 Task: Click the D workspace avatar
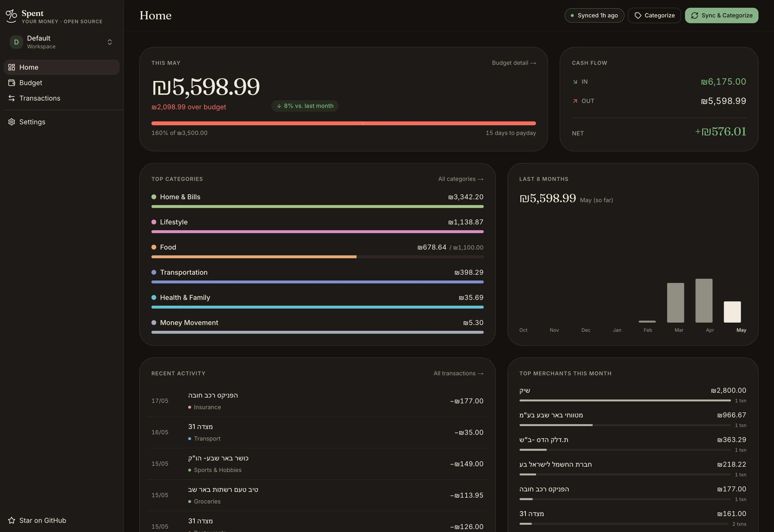point(16,42)
